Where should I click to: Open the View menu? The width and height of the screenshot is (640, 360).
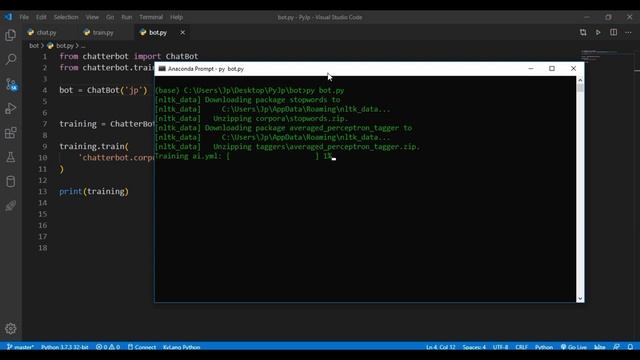pos(92,17)
